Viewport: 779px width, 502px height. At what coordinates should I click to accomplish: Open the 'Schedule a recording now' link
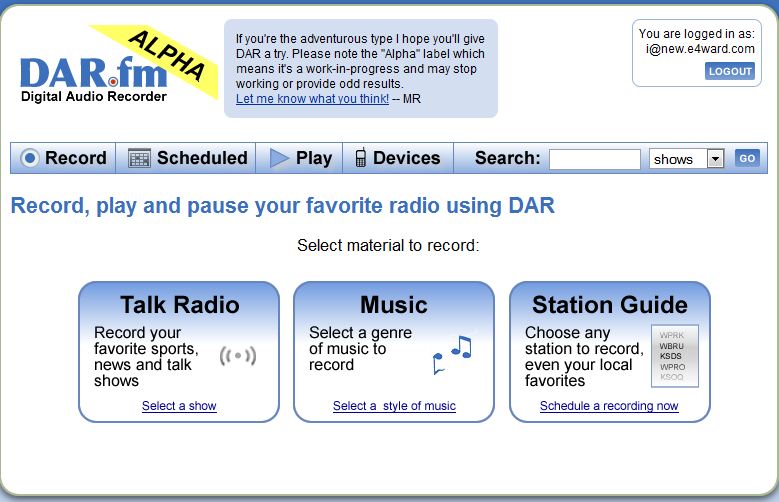point(609,406)
